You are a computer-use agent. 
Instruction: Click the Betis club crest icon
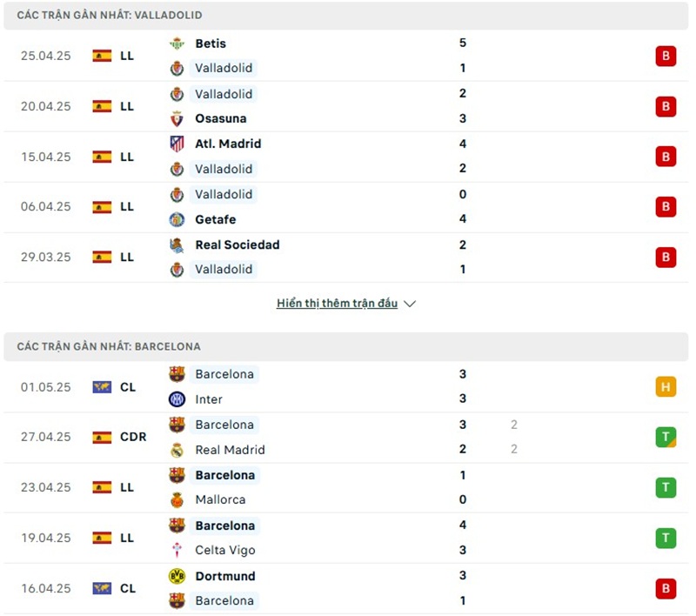[177, 44]
